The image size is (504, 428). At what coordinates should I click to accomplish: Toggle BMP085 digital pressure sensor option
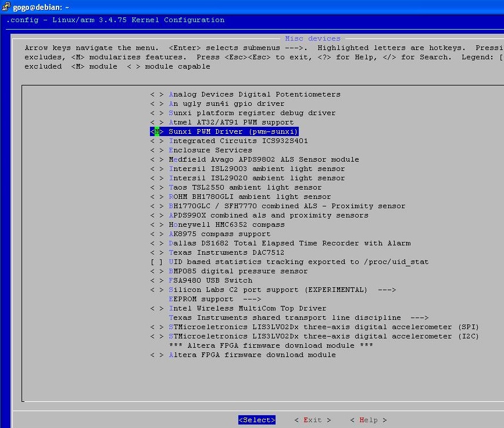click(x=157, y=272)
